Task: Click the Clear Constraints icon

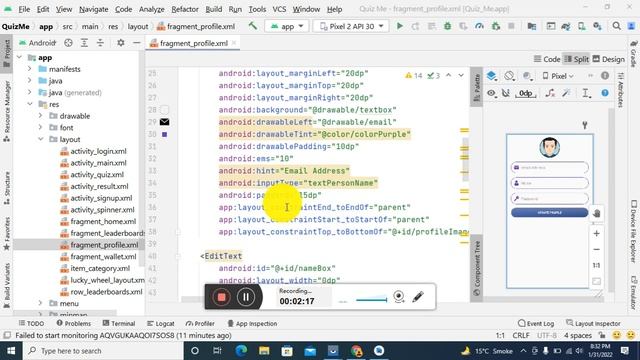Action: tap(550, 93)
